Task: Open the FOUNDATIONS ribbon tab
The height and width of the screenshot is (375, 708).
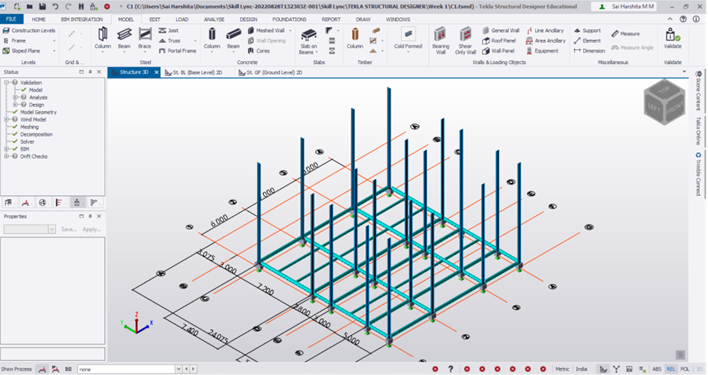Action: point(289,19)
